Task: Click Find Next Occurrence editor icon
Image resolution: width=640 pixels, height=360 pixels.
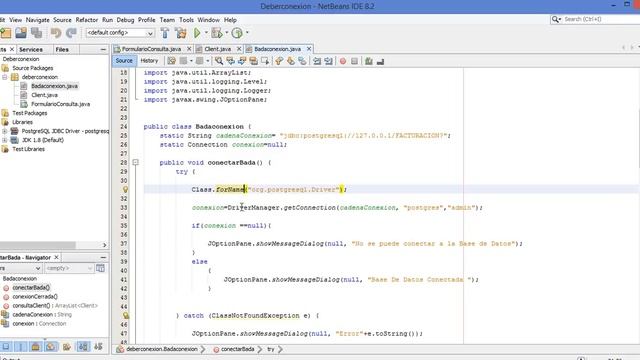Action: click(x=242, y=61)
